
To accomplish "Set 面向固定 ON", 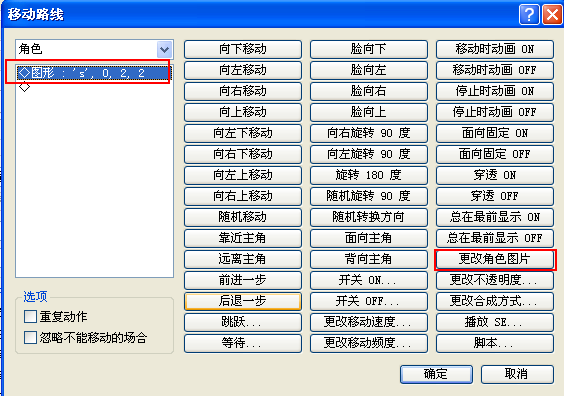I will pyautogui.click(x=495, y=133).
